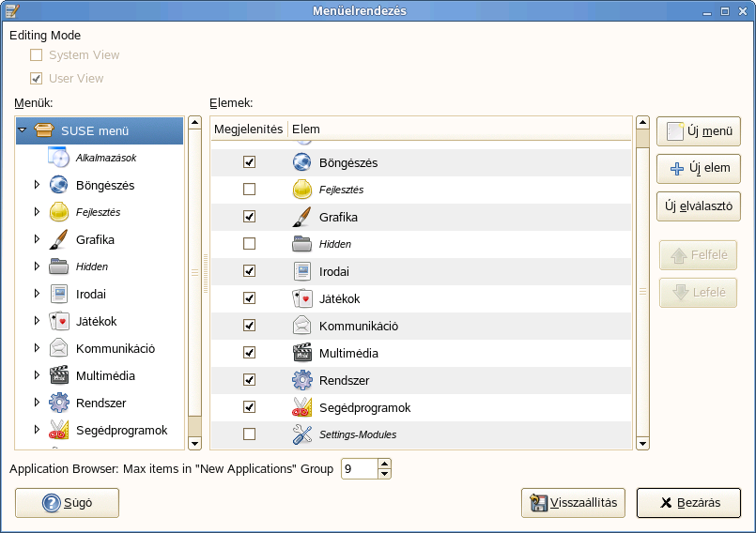Click the Segédprogramok scissors icon in tree

click(x=59, y=430)
